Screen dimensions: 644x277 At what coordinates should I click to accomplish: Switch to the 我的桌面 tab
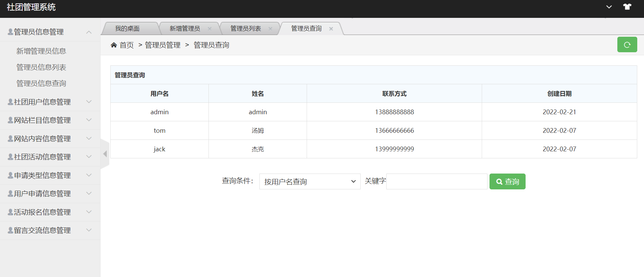128,29
